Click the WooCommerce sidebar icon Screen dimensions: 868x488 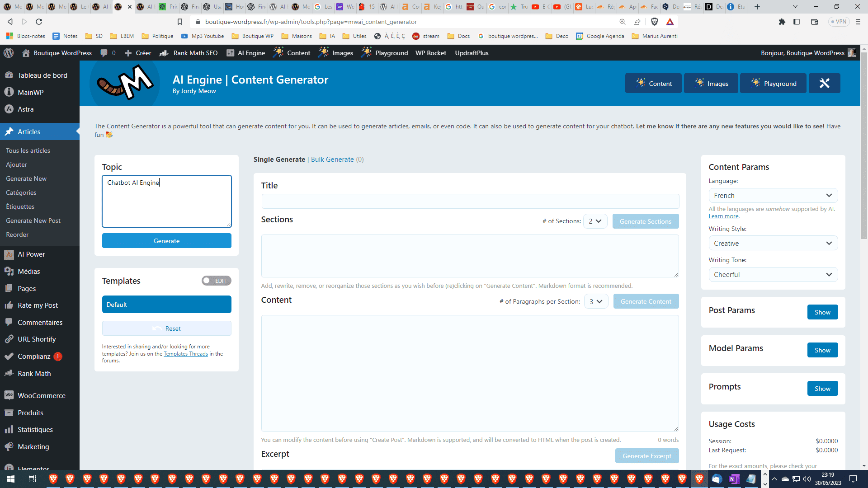point(9,395)
